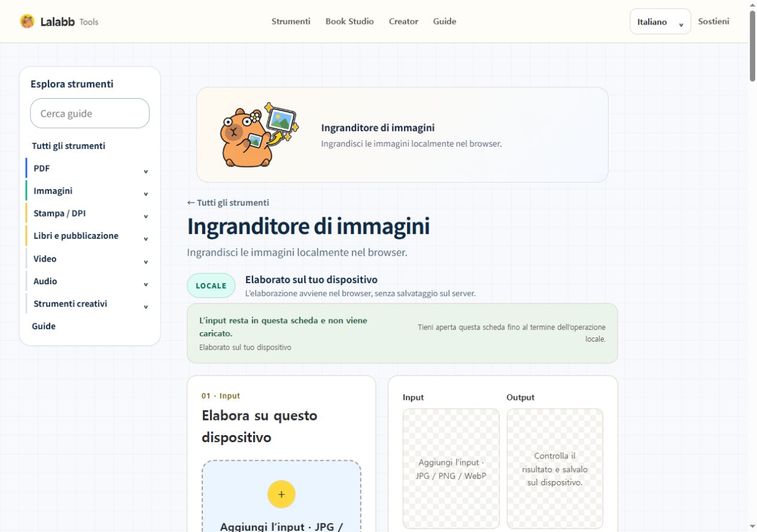The height and width of the screenshot is (532, 757).
Task: Select Tutti gli strumenti in sidebar
Action: coord(68,146)
